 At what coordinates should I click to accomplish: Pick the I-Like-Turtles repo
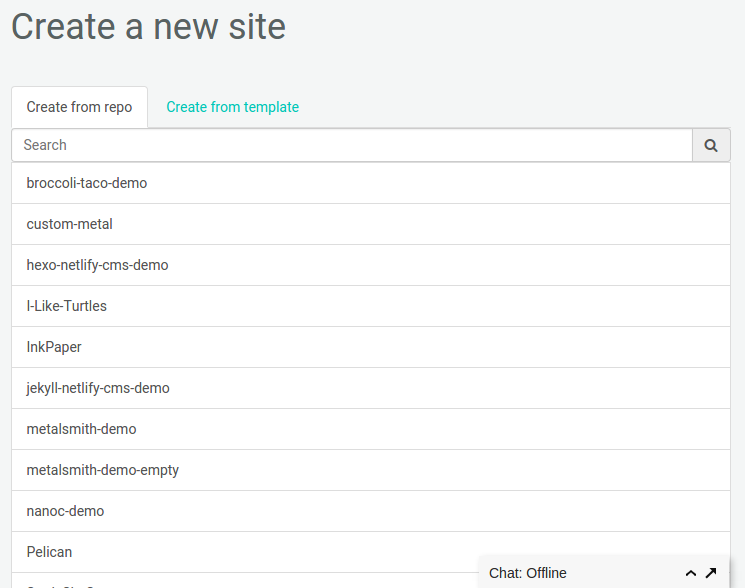pos(67,306)
